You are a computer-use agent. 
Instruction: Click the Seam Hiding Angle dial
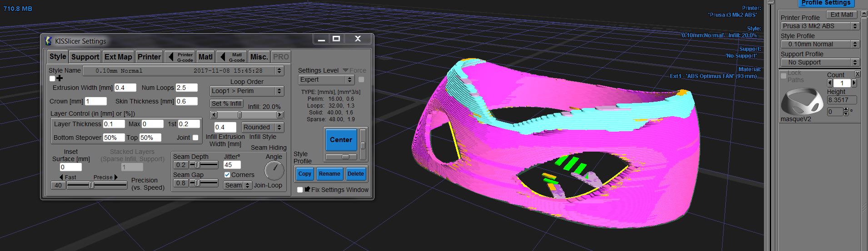[x=274, y=171]
